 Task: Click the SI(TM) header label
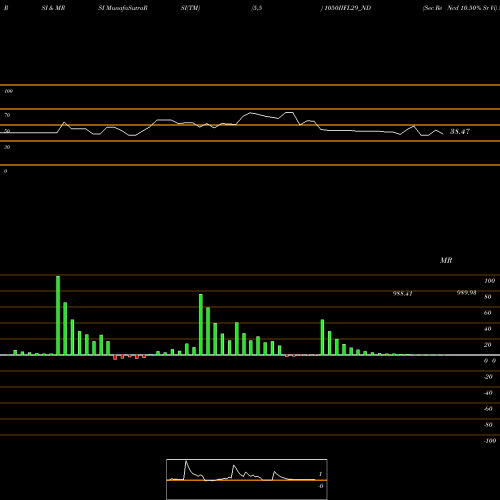190,8
